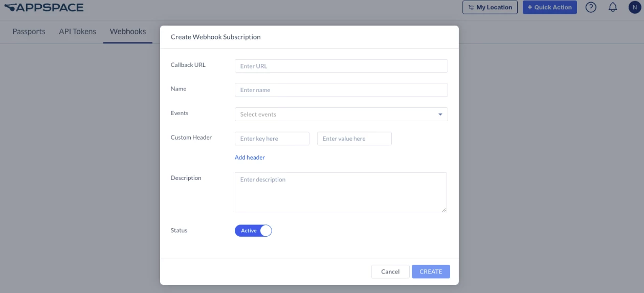Click the Appspace logo
Image resolution: width=644 pixels, height=293 pixels.
click(44, 7)
